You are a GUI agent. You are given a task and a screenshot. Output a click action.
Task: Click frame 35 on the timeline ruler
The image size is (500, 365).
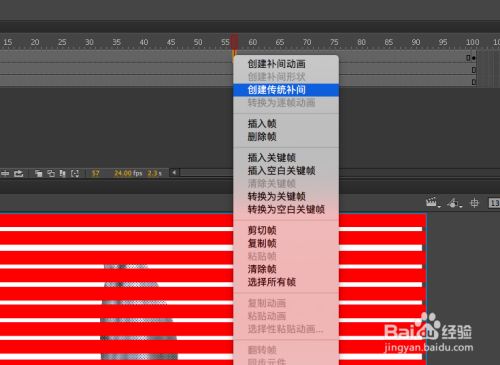tap(117, 42)
